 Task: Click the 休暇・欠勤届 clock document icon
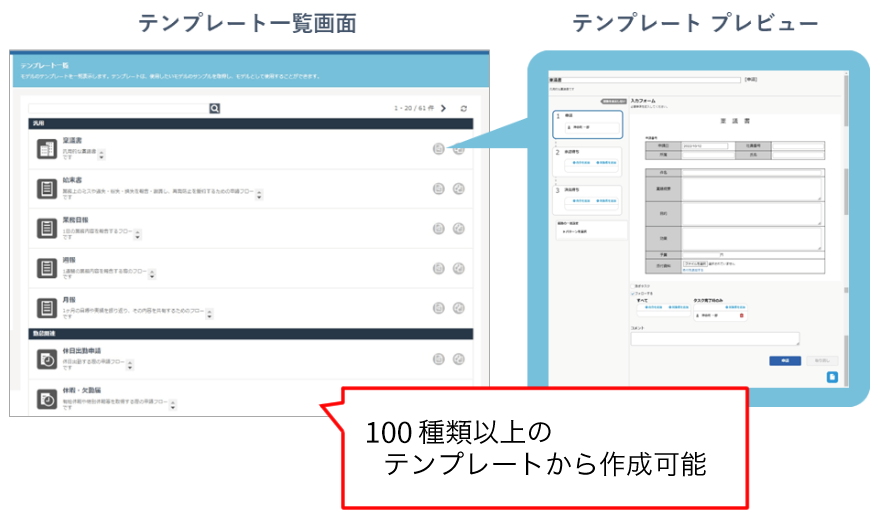tap(47, 400)
